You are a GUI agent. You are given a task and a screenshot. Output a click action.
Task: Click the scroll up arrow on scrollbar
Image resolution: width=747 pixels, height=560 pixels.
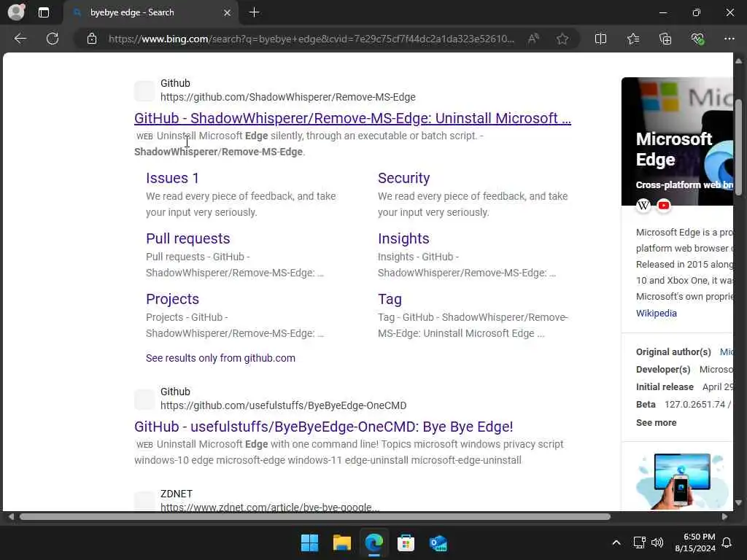pos(738,61)
